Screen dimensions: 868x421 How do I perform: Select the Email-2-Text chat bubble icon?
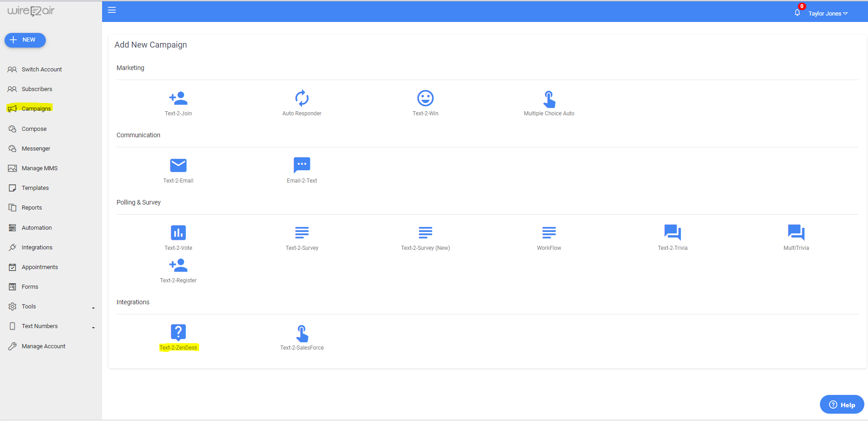pos(302,165)
